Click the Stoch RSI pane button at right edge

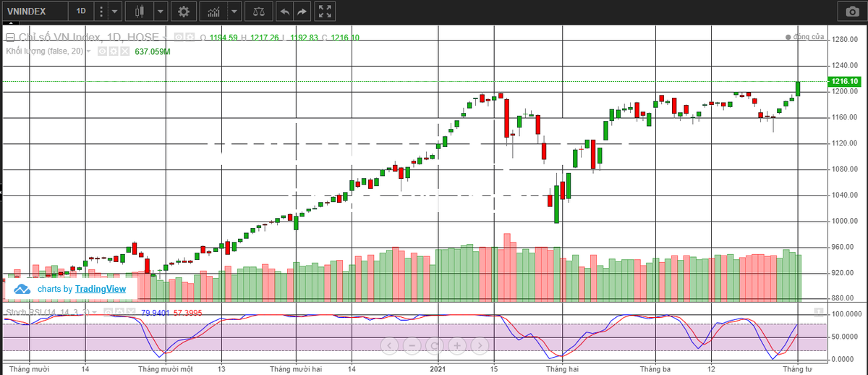click(818, 312)
